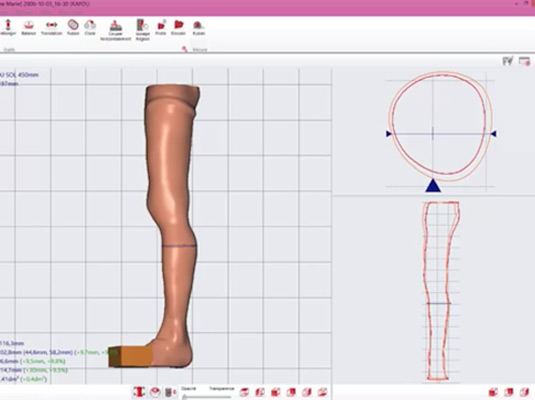
Task: Select the last cube view icon under main viewport
Action: (322, 392)
